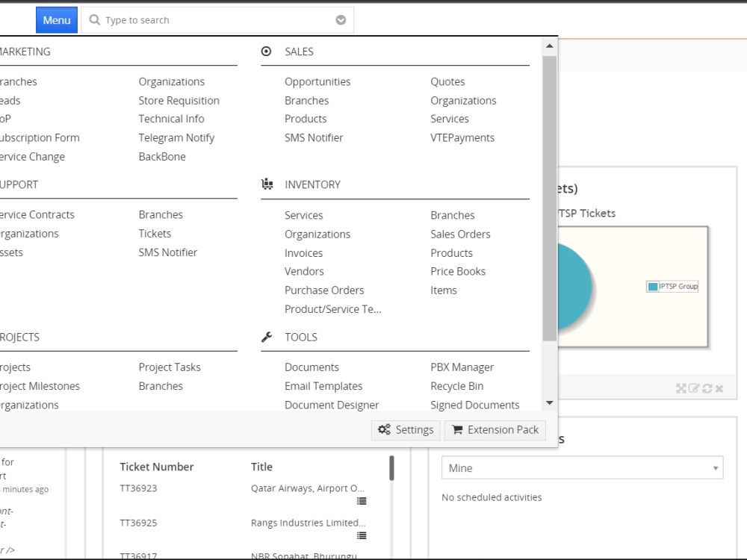
Task: Open Settings from menu footer
Action: (x=406, y=430)
